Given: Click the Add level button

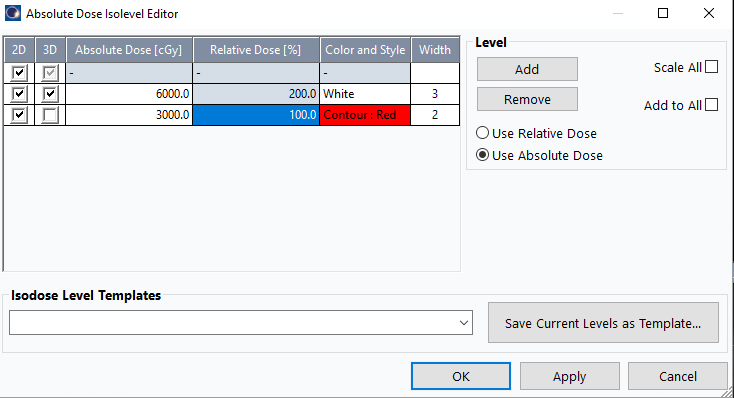Looking at the screenshot, I should coord(527,69).
